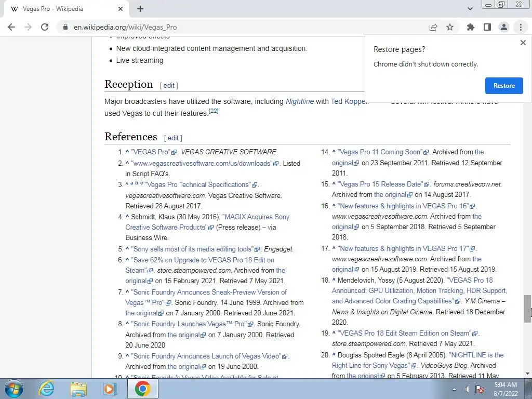Show hidden tray icons arrow

(454, 389)
